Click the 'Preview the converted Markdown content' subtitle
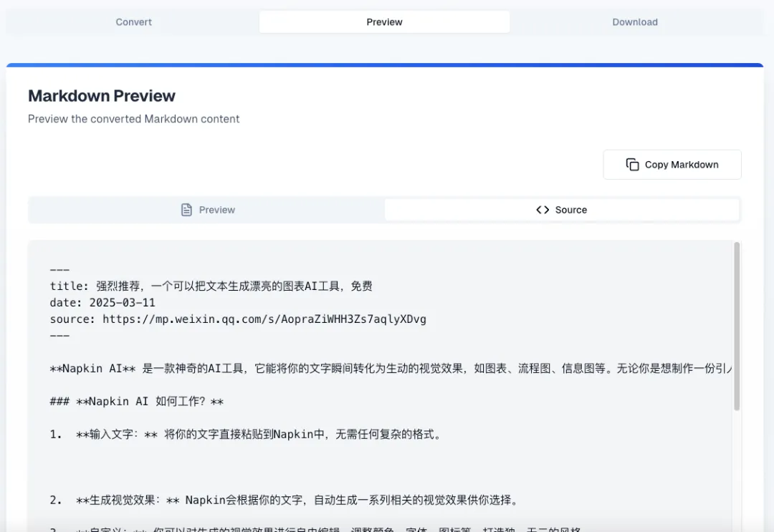The image size is (774, 532). tap(134, 119)
